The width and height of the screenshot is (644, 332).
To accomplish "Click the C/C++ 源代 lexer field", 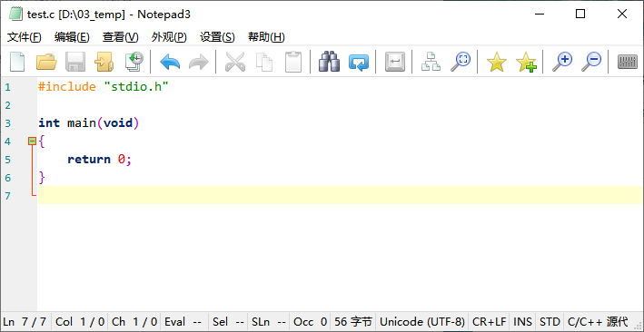I will click(x=598, y=322).
